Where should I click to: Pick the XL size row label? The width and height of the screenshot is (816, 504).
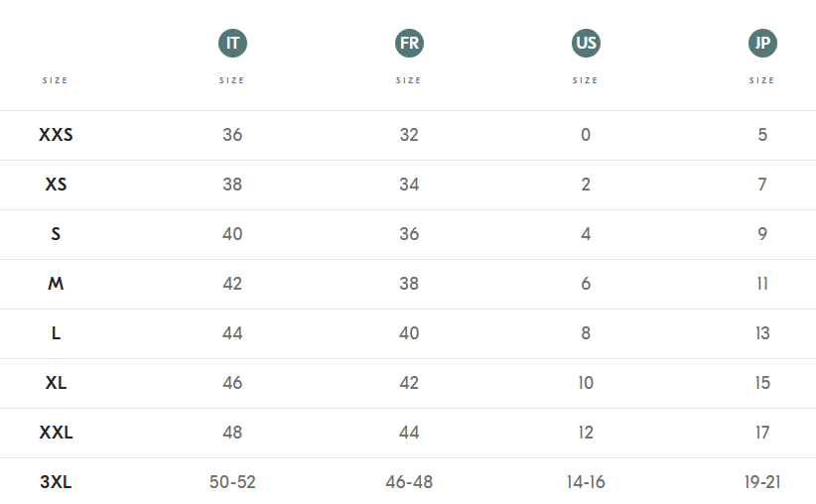tap(56, 383)
